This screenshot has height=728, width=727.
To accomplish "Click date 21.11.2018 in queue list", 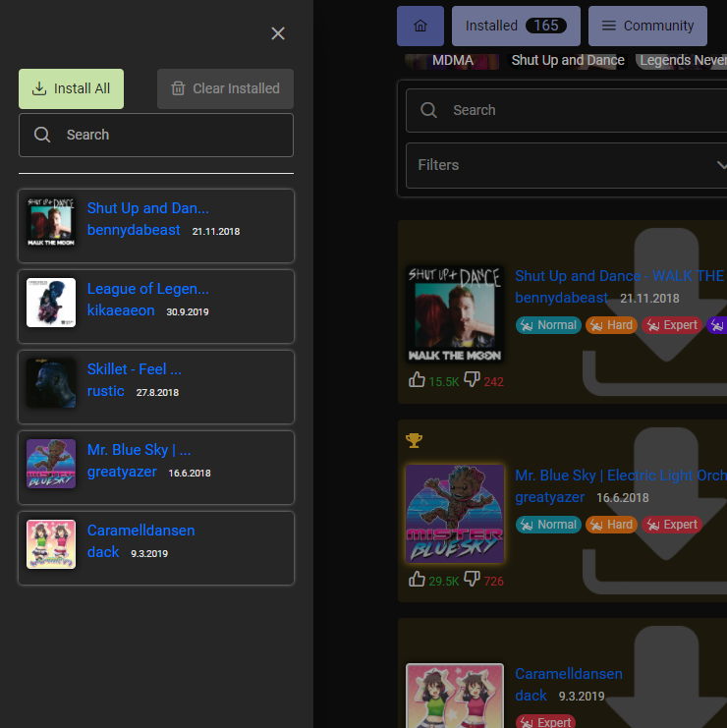I will click(216, 231).
